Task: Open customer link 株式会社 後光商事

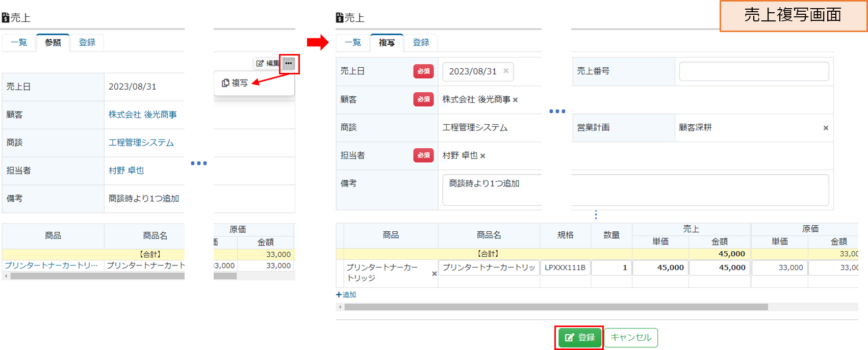Action: point(143,115)
